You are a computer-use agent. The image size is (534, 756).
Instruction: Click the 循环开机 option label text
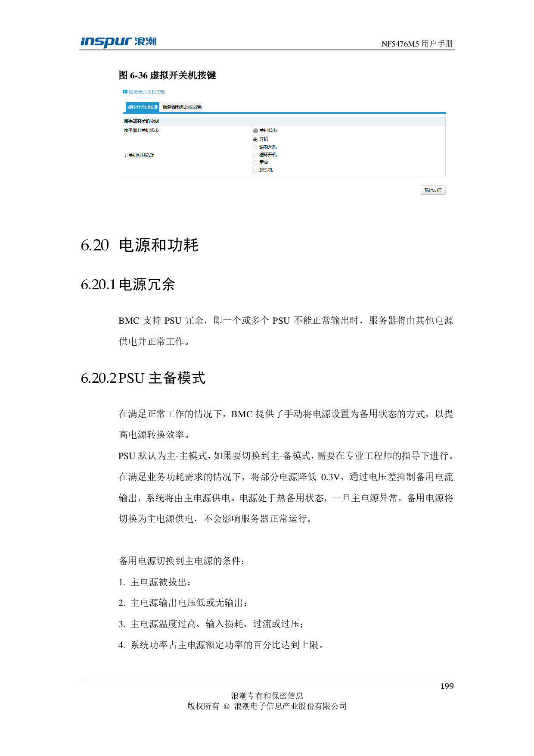point(268,155)
